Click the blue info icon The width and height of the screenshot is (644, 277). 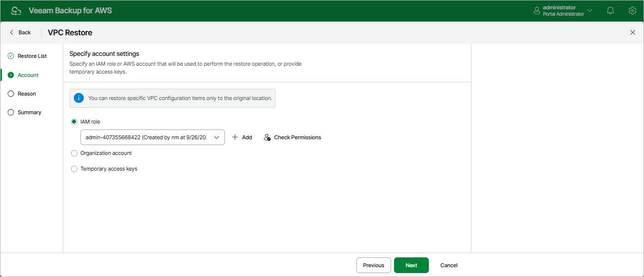point(79,98)
